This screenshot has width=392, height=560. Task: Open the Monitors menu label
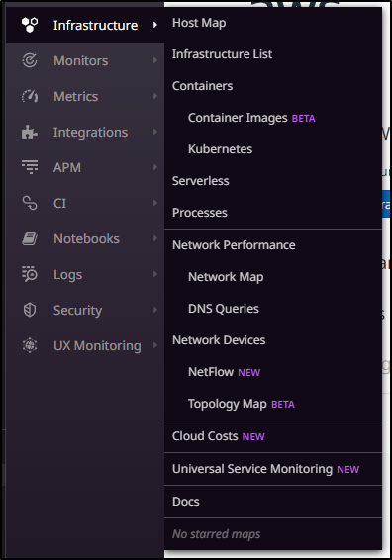tap(81, 60)
